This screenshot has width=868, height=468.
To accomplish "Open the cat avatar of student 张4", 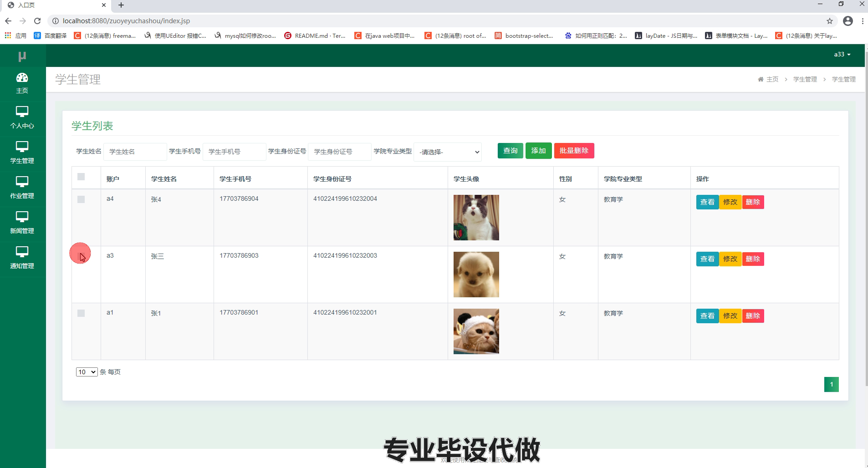I will 476,218.
